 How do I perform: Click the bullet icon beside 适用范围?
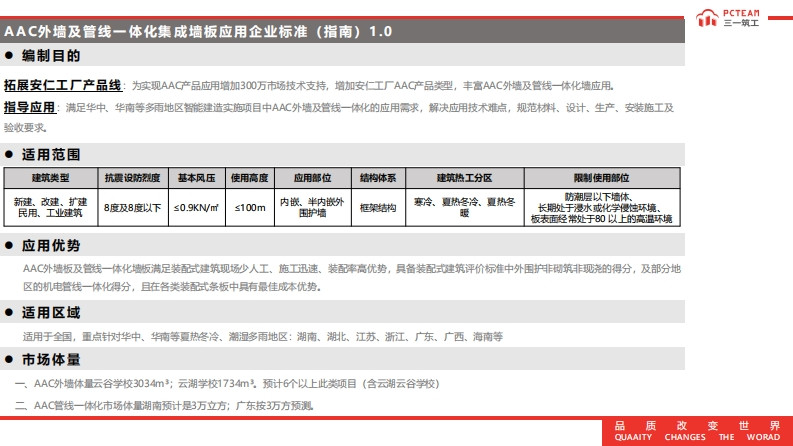click(x=10, y=155)
